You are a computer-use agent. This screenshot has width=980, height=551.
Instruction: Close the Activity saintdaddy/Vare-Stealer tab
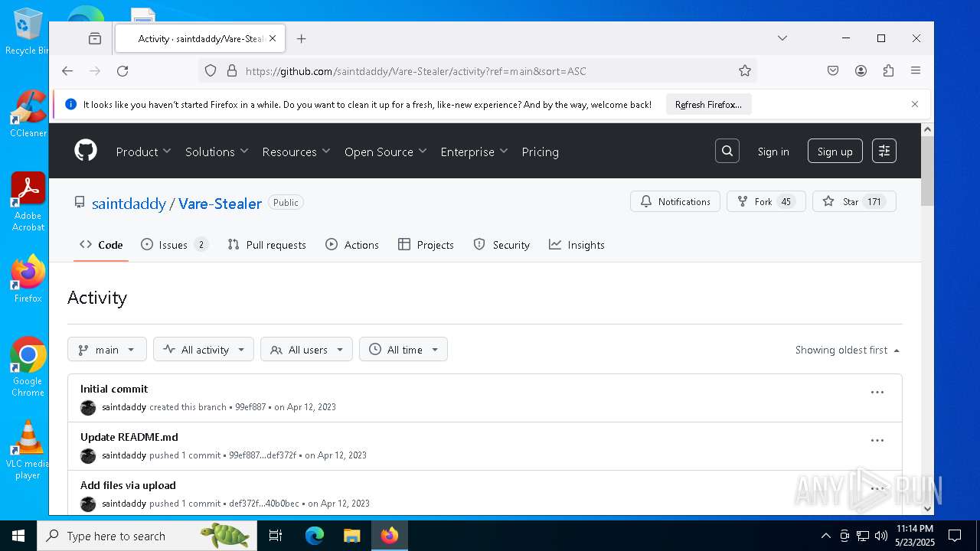(273, 38)
